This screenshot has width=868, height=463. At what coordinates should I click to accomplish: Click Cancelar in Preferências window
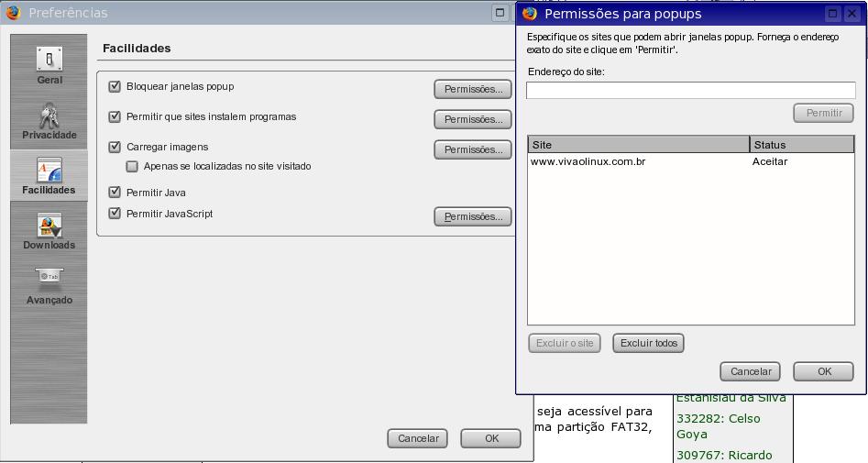point(417,438)
